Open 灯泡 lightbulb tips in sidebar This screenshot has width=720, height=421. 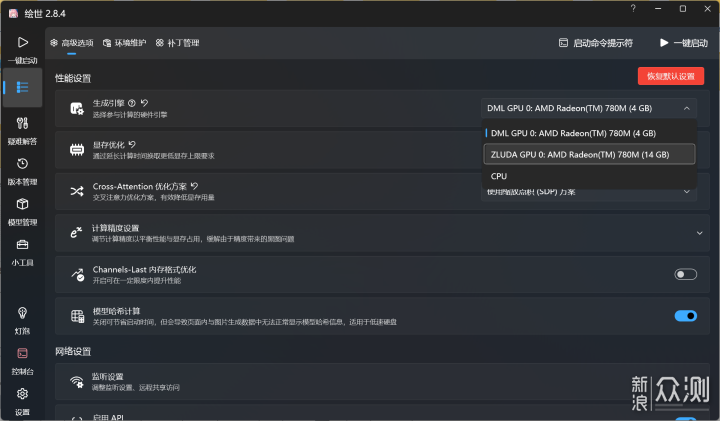(22, 320)
